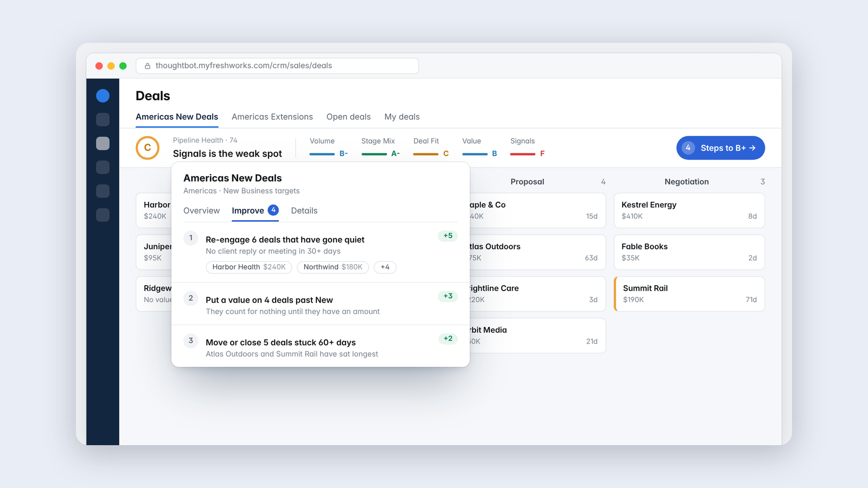Open the Fable Books deal card
Image resolution: width=868 pixels, height=488 pixels.
[x=689, y=252]
